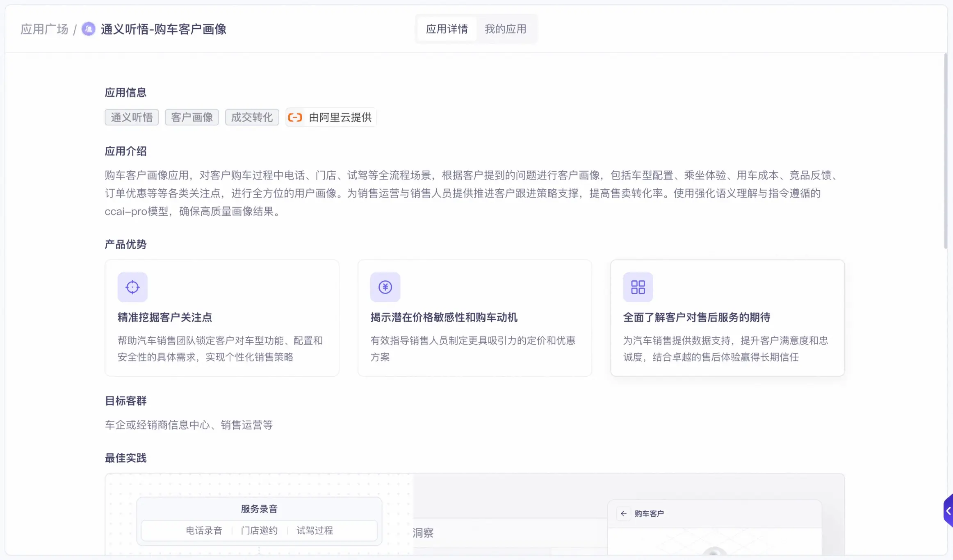This screenshot has width=953, height=560.
Task: Click the 通义听悟-购车客户画像 page title
Action: tap(164, 29)
